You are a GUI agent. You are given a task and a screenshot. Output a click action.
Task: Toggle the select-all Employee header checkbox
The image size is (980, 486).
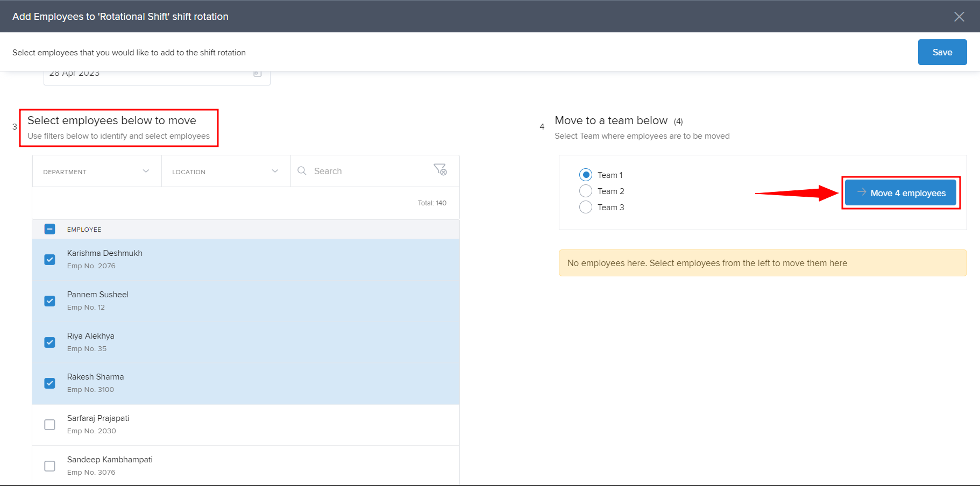(x=49, y=230)
